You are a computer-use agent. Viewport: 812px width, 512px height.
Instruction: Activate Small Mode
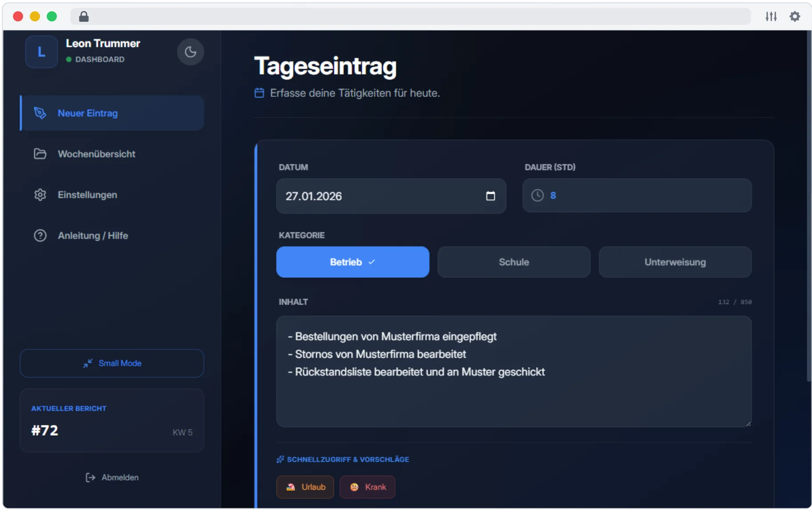[x=112, y=363]
